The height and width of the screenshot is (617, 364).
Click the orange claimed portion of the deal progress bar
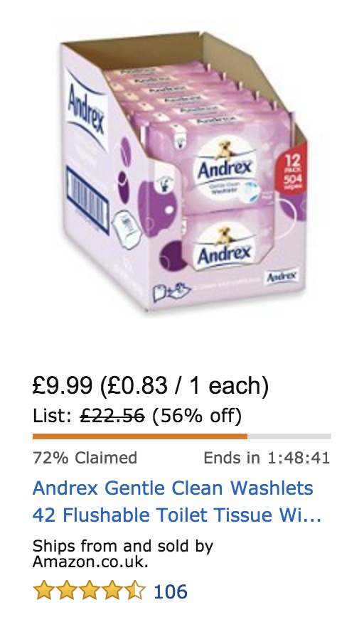click(140, 436)
